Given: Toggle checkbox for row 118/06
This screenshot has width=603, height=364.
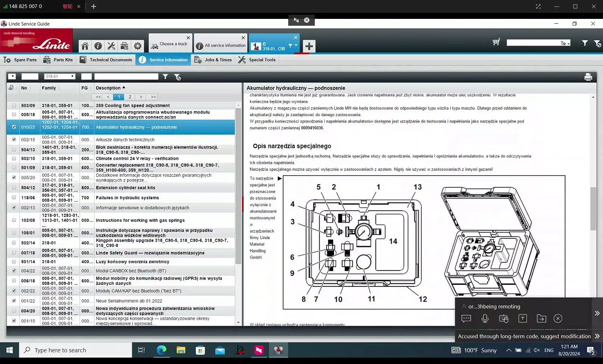Looking at the screenshot, I should (x=14, y=198).
